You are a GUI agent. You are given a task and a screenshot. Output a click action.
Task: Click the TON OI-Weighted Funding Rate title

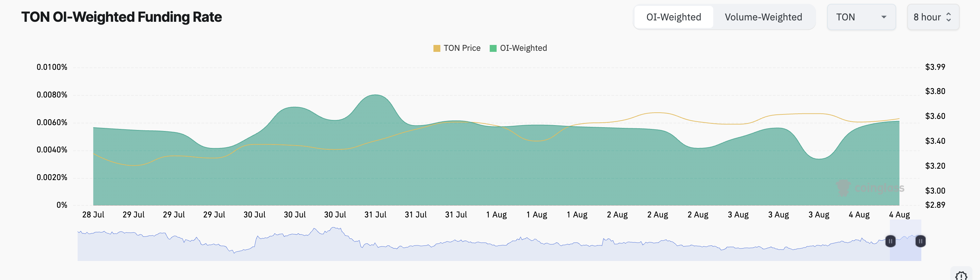click(x=121, y=17)
